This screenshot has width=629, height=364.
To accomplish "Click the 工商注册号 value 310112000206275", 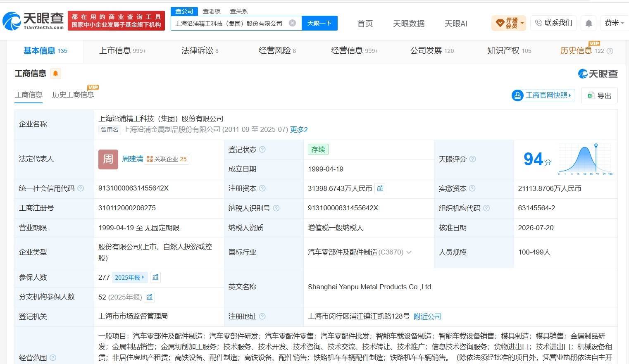I will coord(127,208).
